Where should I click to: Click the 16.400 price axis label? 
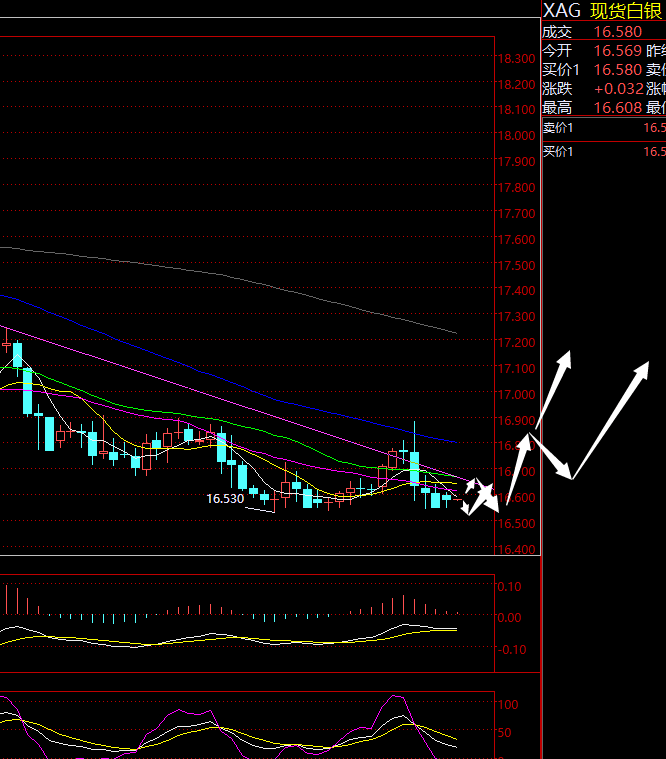click(516, 550)
